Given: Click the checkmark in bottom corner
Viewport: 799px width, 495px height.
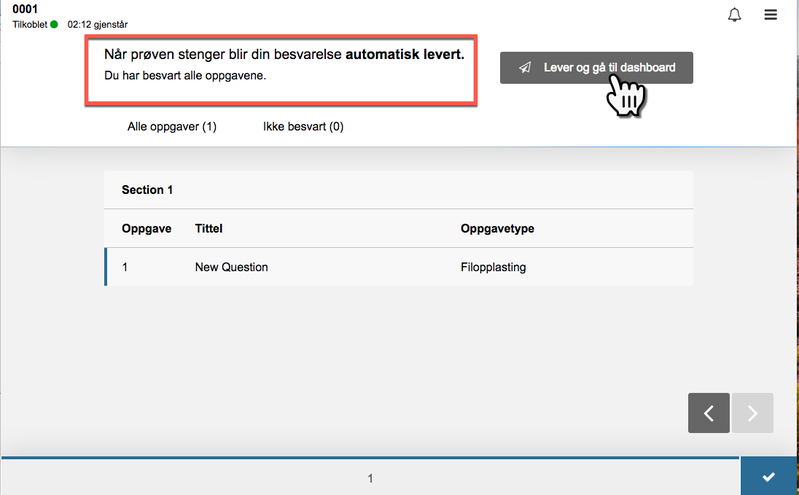Looking at the screenshot, I should click(x=768, y=477).
